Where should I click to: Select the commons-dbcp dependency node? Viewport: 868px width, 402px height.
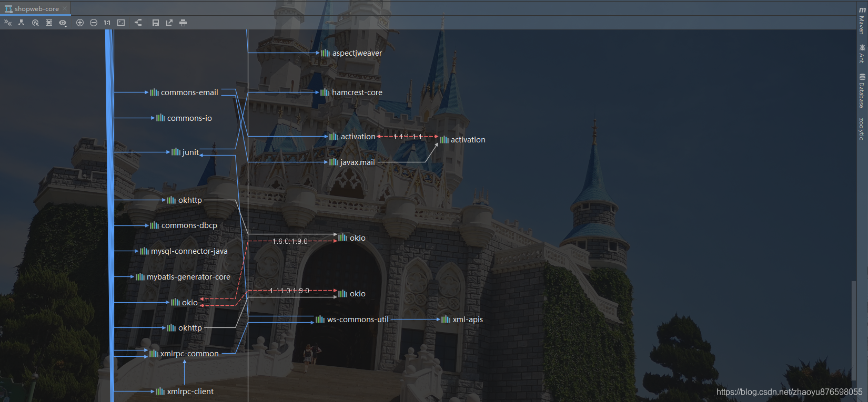click(x=184, y=225)
